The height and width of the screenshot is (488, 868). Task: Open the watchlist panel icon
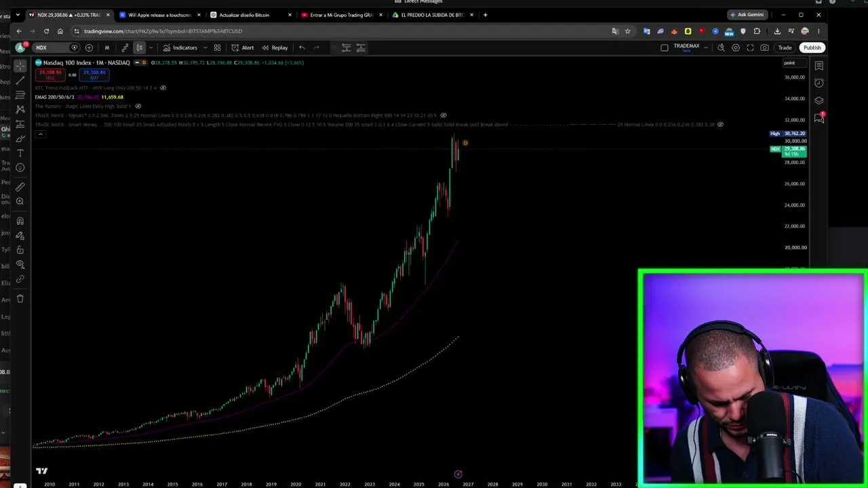[x=819, y=66]
